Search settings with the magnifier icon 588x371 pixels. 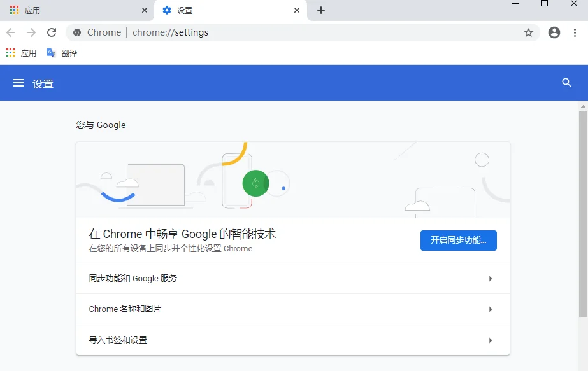coord(566,83)
